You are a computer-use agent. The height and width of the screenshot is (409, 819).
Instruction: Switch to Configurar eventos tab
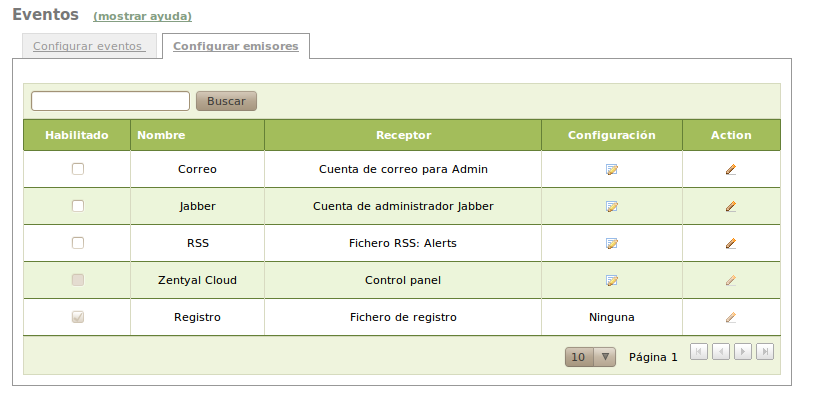[x=89, y=46]
